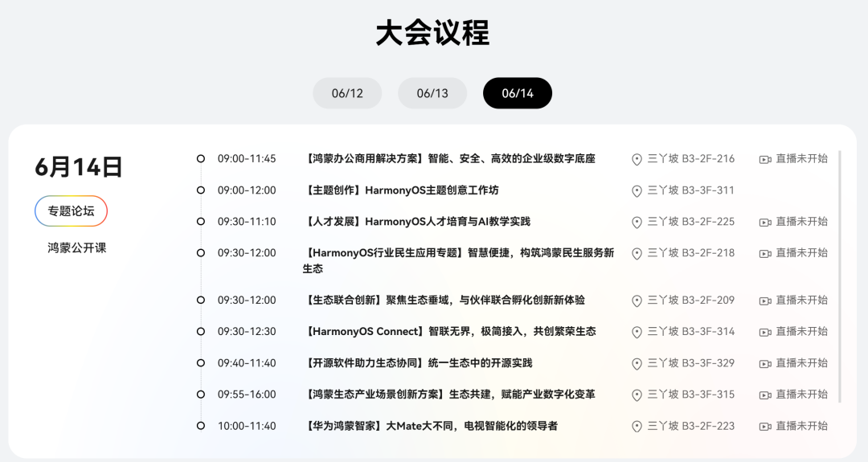The height and width of the screenshot is (462, 868).
Task: Click live video icon for HarmonyOS Connect session
Action: tap(765, 332)
